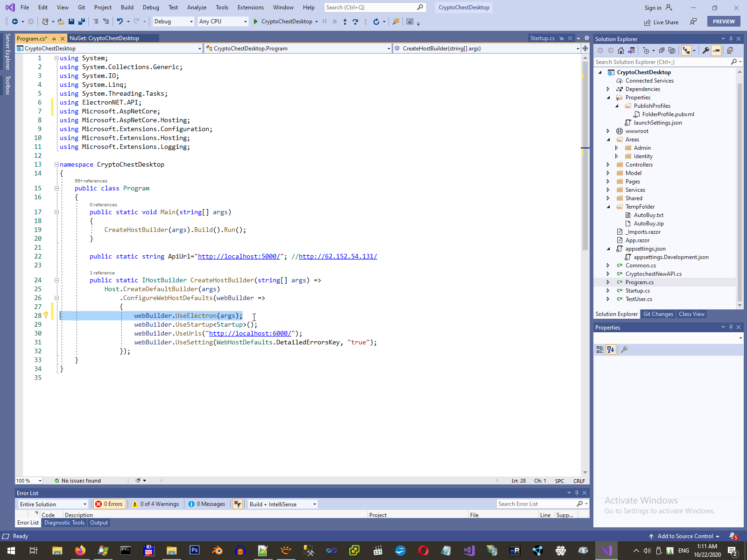
Task: Click the editor vertical scrollbar thumb
Action: pyautogui.click(x=585, y=154)
